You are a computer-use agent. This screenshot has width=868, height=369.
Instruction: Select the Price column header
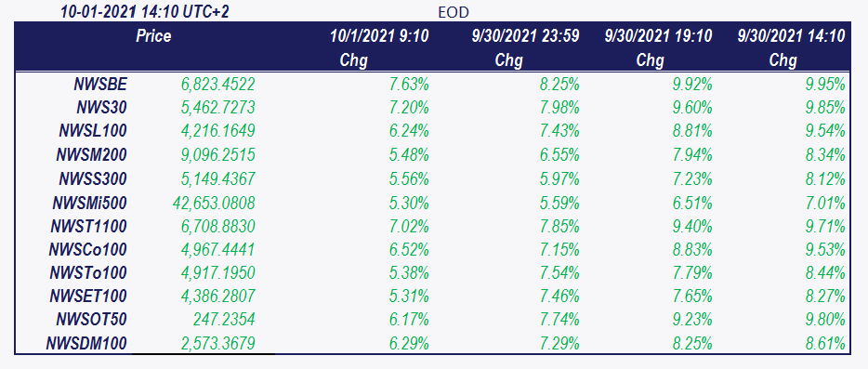pos(153,36)
